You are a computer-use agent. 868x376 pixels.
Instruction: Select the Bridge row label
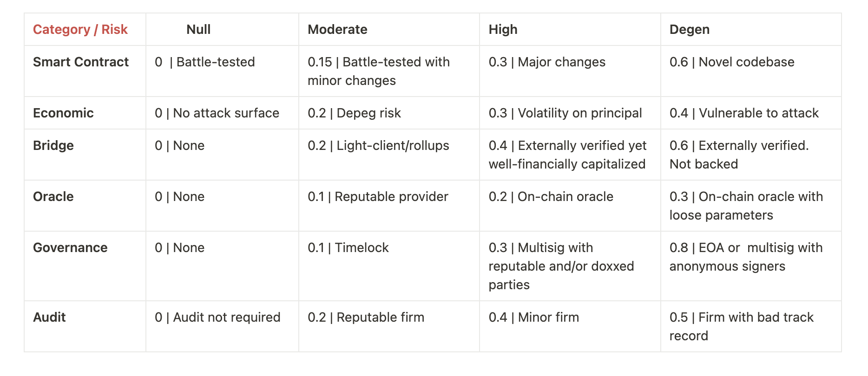coord(53,146)
